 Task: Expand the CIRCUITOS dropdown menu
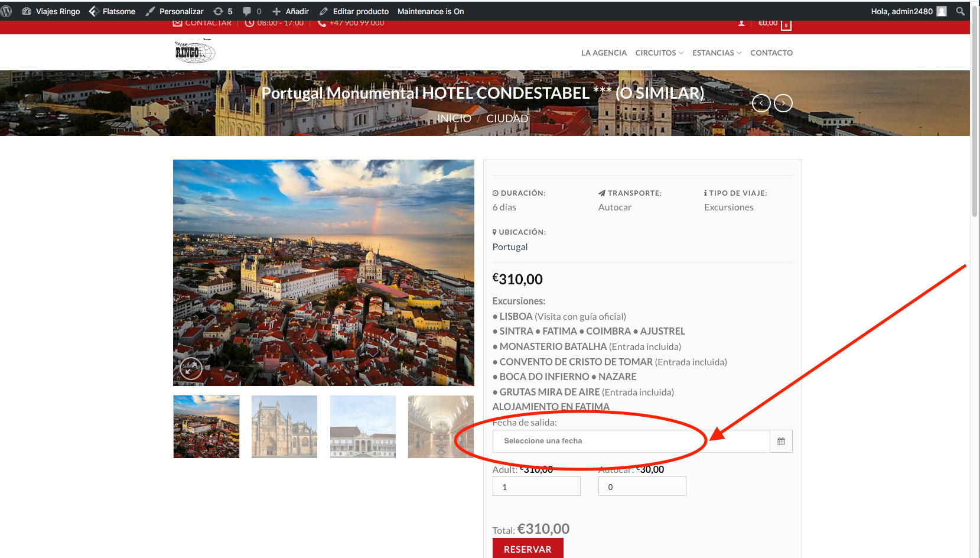(x=659, y=53)
